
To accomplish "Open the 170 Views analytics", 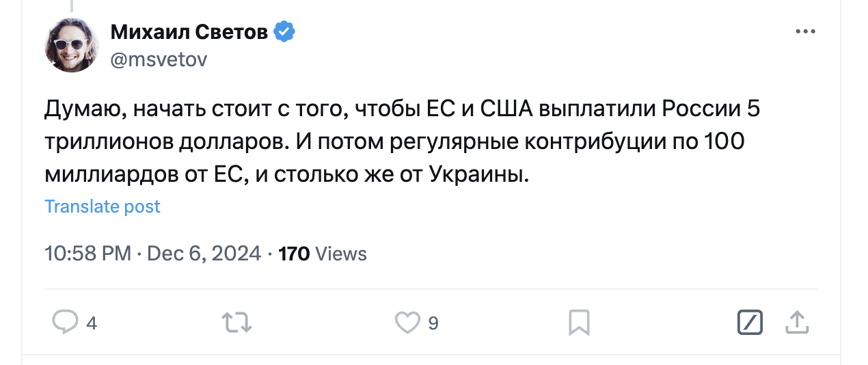I will [323, 254].
